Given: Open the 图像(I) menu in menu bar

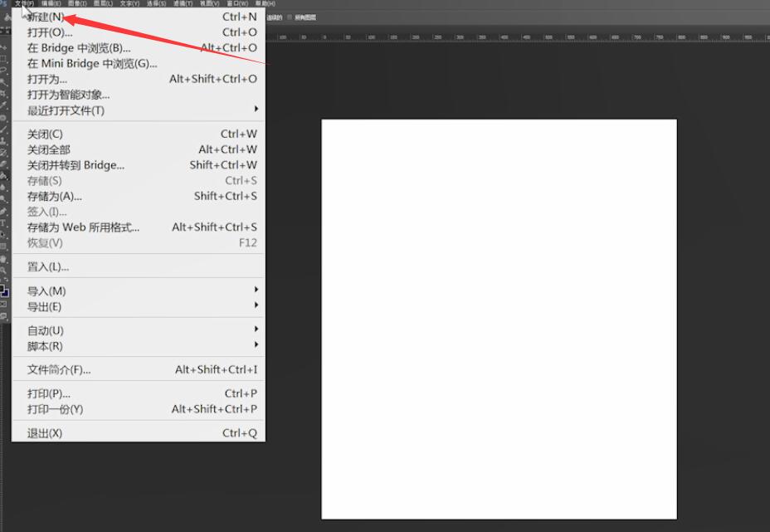Looking at the screenshot, I should pyautogui.click(x=77, y=3).
